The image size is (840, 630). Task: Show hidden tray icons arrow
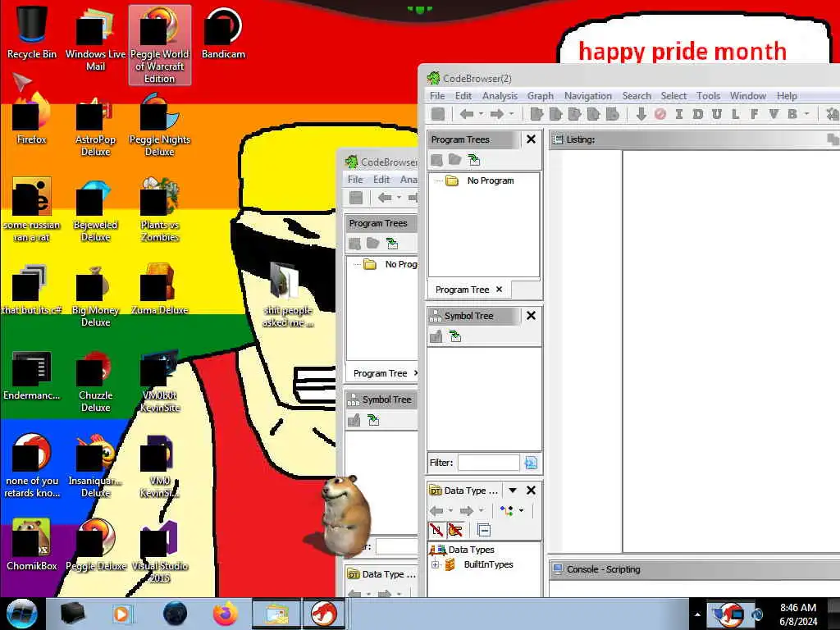pos(697,614)
